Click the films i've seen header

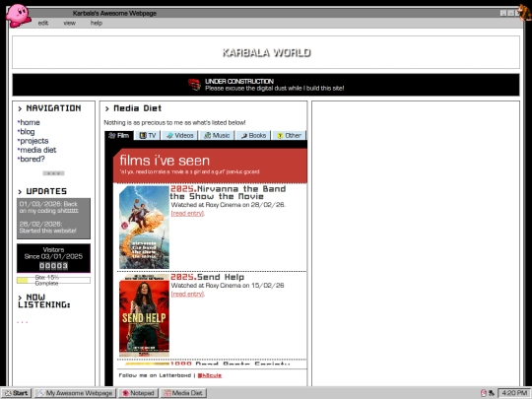click(x=165, y=161)
